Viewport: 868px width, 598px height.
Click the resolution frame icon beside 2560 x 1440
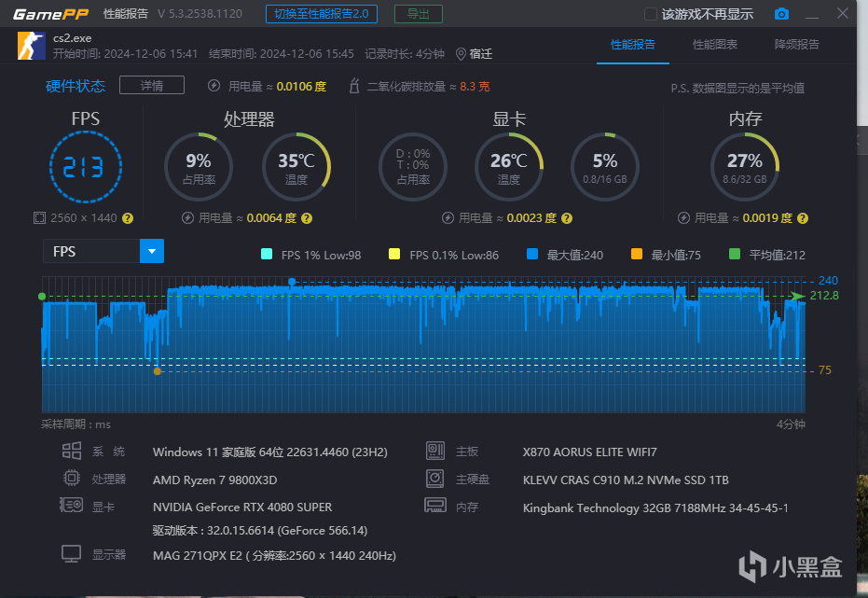click(39, 218)
